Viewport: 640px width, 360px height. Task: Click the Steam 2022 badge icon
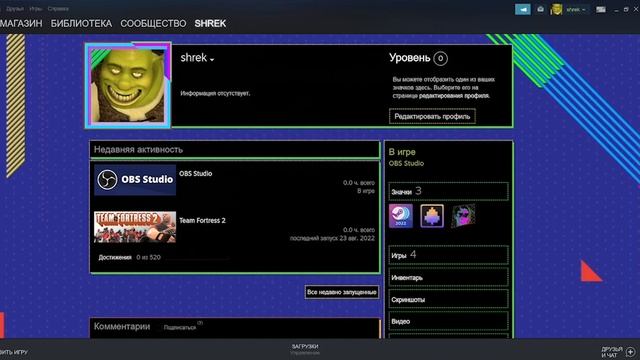(x=400, y=216)
